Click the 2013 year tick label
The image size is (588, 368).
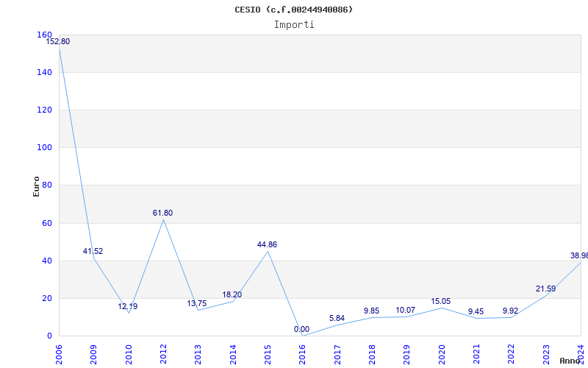tap(198, 355)
